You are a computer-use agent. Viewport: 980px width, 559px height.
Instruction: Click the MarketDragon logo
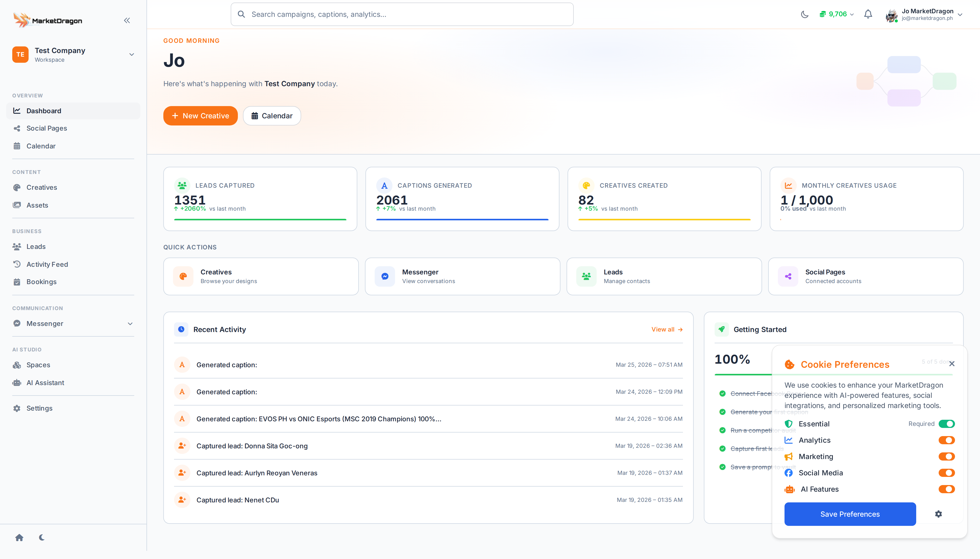(48, 20)
